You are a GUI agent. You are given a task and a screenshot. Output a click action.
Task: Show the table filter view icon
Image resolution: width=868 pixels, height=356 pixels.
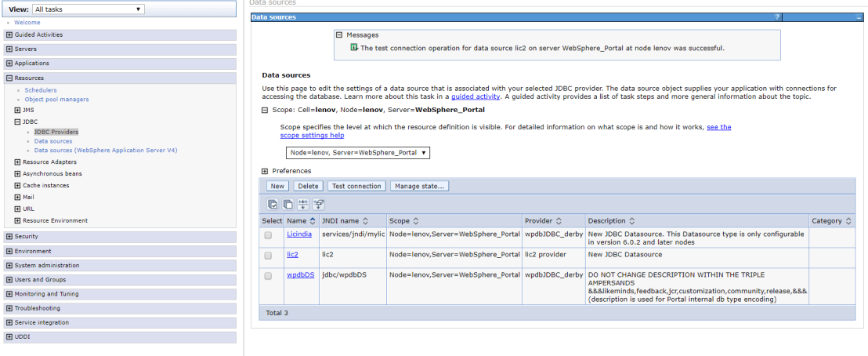tap(303, 204)
